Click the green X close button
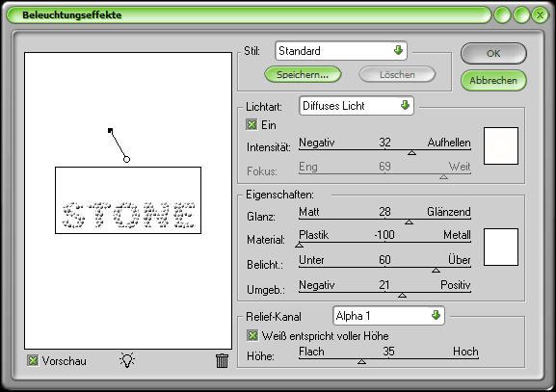This screenshot has width=556, height=392. pyautogui.click(x=540, y=14)
